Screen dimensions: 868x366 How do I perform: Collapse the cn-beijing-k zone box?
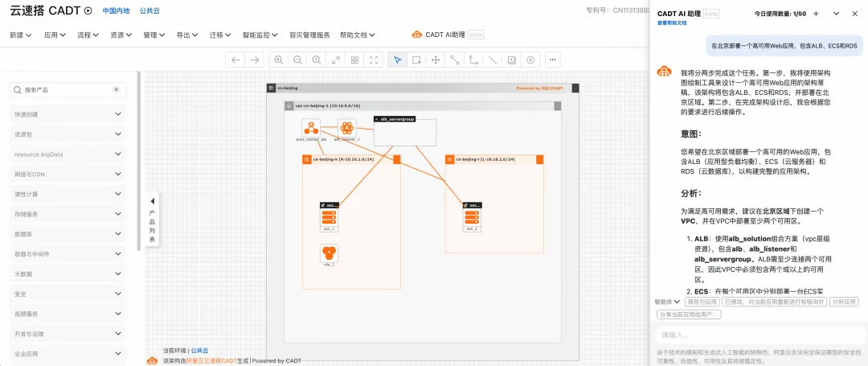point(396,159)
